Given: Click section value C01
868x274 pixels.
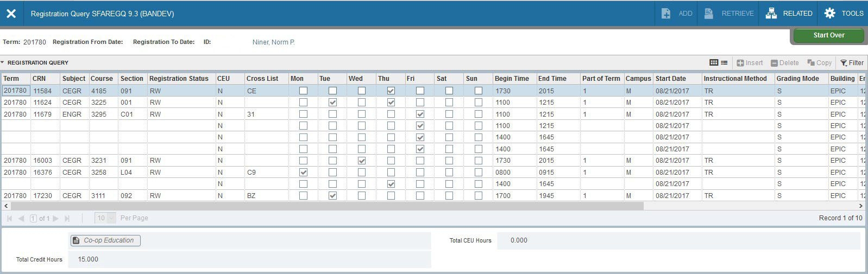Looking at the screenshot, I should tap(127, 114).
